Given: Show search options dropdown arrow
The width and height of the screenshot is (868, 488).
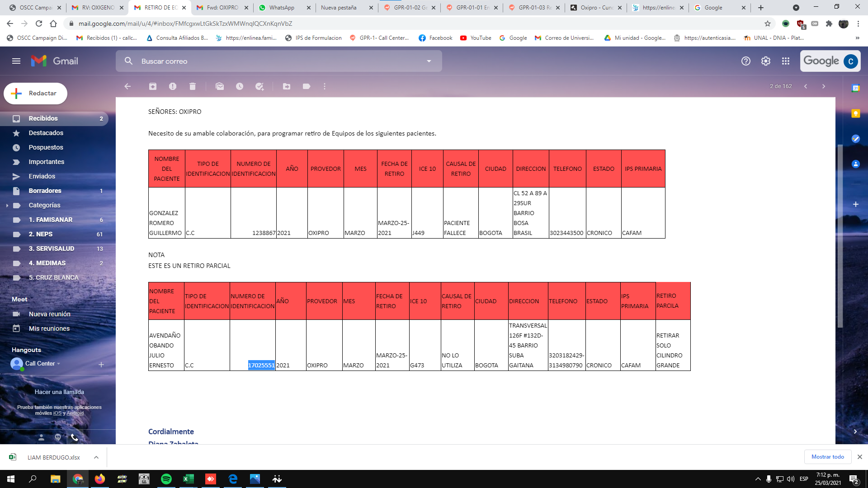Looking at the screenshot, I should coord(429,61).
